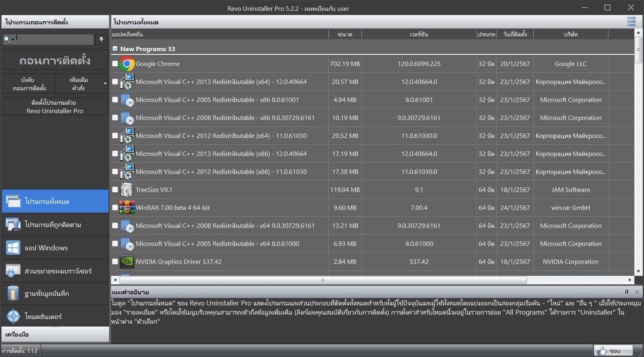Open แอป Windows module
644x357 pixels.
[x=55, y=247]
